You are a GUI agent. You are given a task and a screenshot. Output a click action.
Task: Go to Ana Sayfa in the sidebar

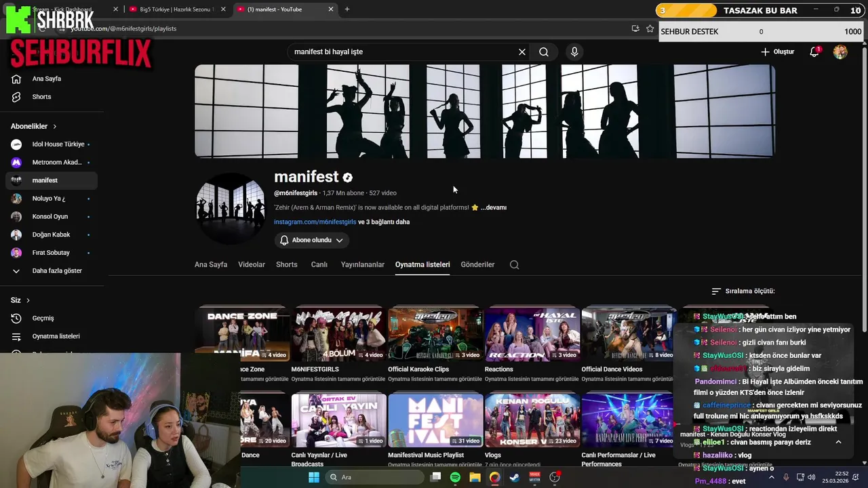click(52, 79)
